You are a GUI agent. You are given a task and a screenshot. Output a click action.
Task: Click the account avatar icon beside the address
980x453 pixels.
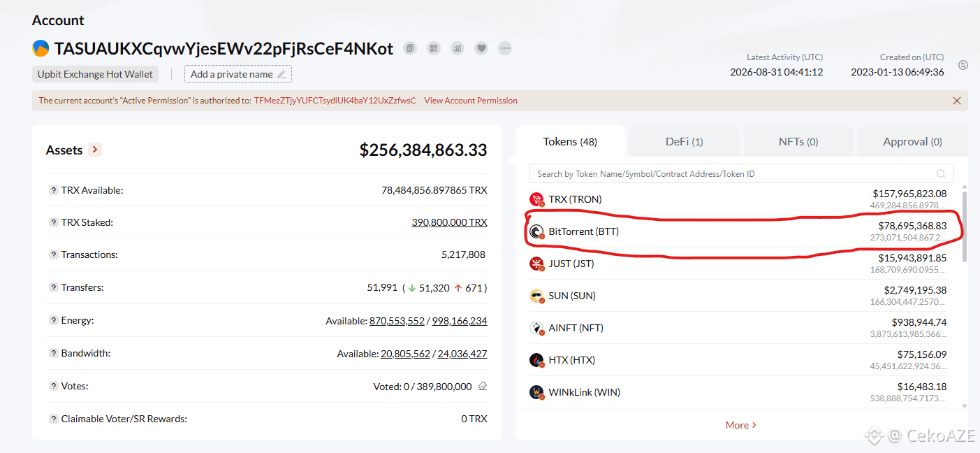[x=41, y=48]
